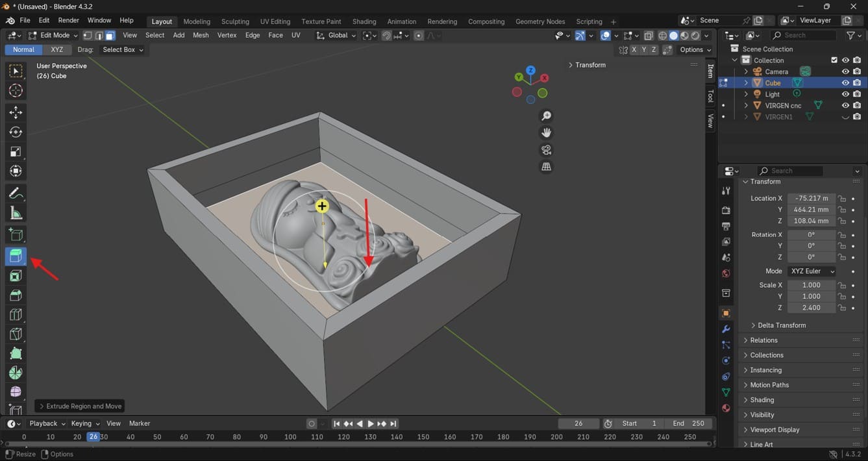Switch to the Sculpting workspace tab
This screenshot has height=461, width=868.
click(x=235, y=21)
